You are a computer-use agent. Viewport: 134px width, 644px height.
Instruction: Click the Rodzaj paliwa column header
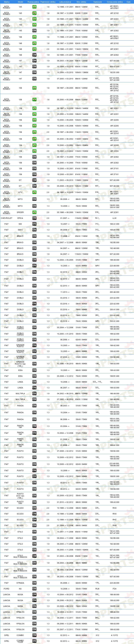(33, 2)
